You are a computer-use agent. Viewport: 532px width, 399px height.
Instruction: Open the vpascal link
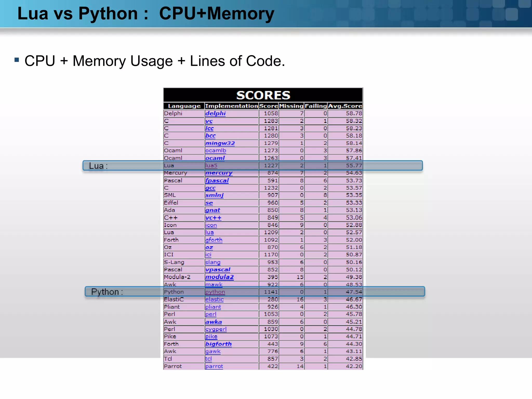[218, 270]
